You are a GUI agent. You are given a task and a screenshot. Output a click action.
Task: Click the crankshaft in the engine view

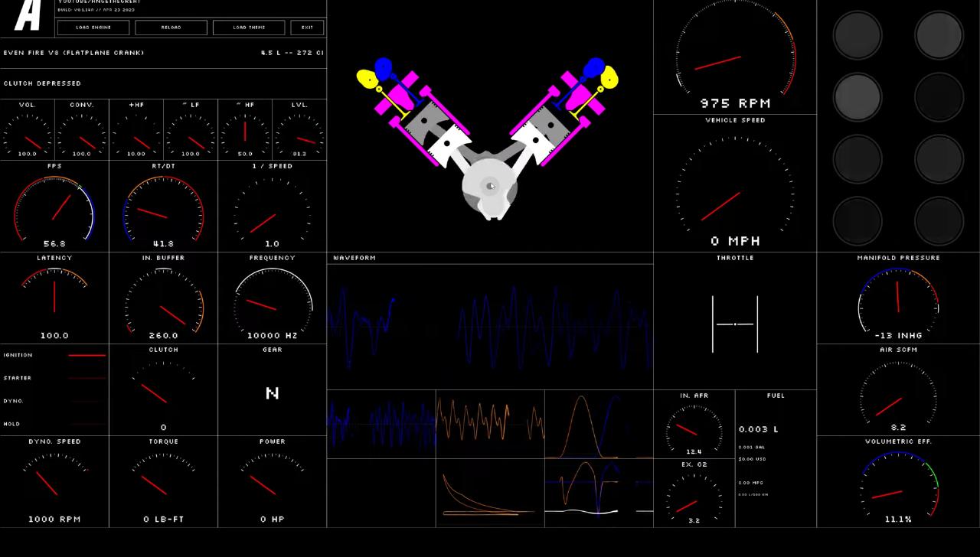click(x=490, y=188)
